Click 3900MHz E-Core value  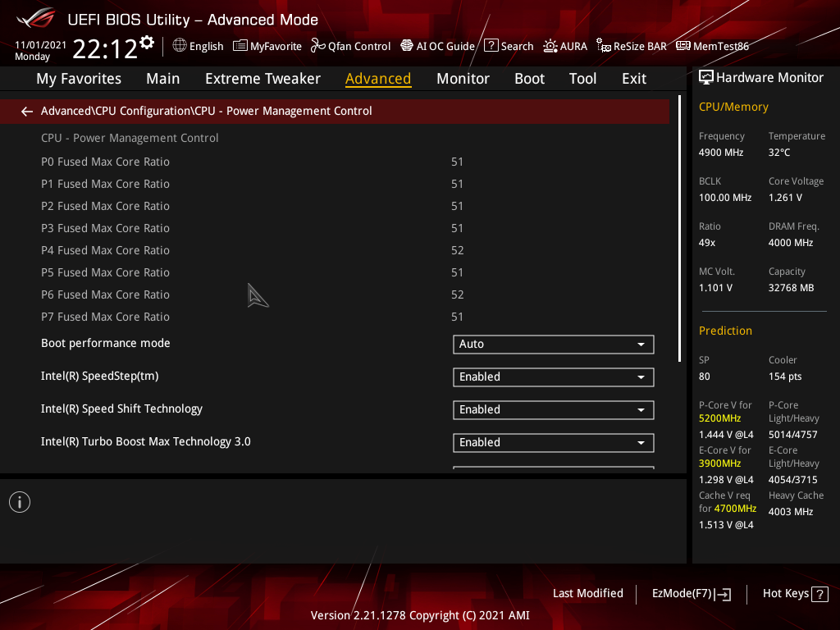[719, 463]
